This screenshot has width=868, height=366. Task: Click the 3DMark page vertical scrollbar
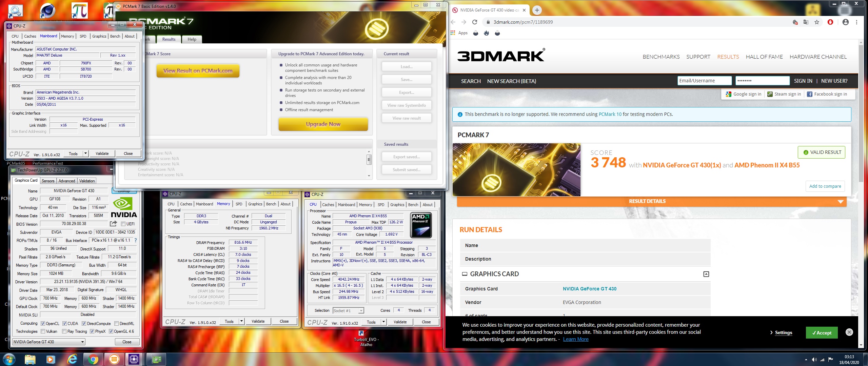(x=861, y=114)
